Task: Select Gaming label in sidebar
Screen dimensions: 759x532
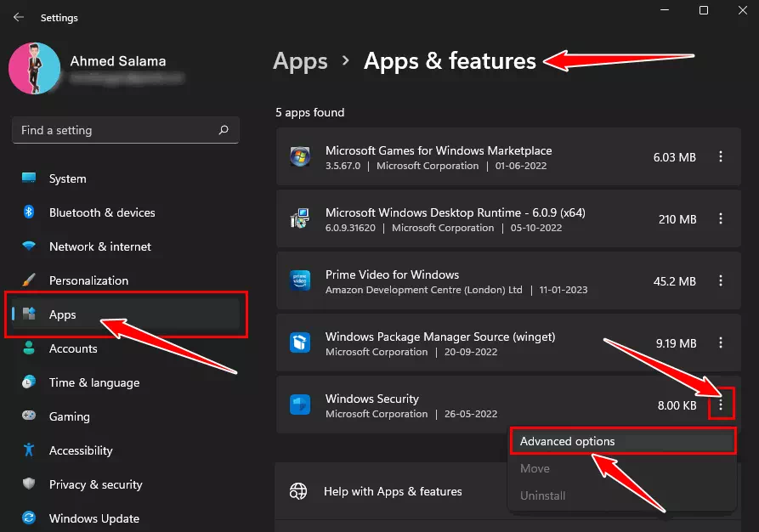Action: click(69, 416)
